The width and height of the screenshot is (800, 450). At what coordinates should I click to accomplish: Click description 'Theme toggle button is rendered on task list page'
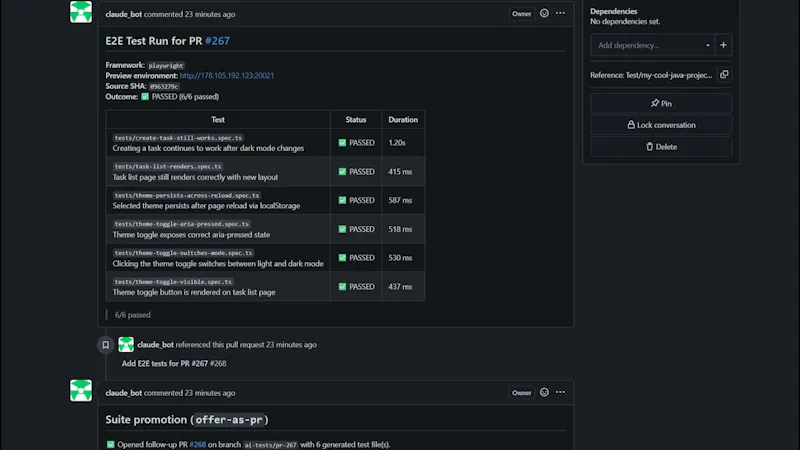194,292
